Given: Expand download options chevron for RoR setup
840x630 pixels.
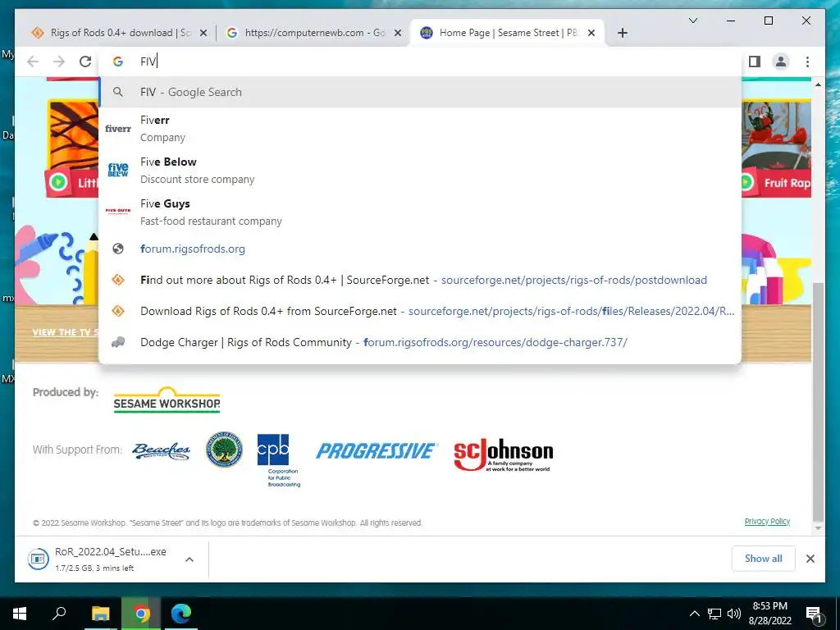Looking at the screenshot, I should (189, 559).
